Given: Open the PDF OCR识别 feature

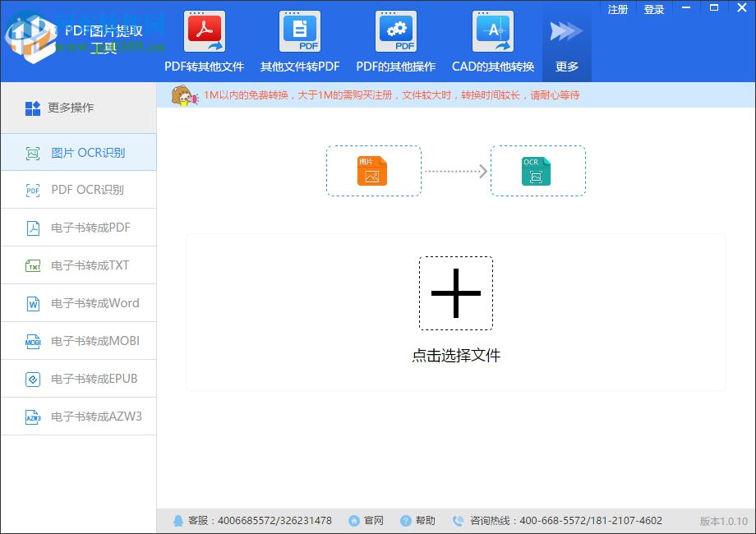Looking at the screenshot, I should pyautogui.click(x=78, y=190).
